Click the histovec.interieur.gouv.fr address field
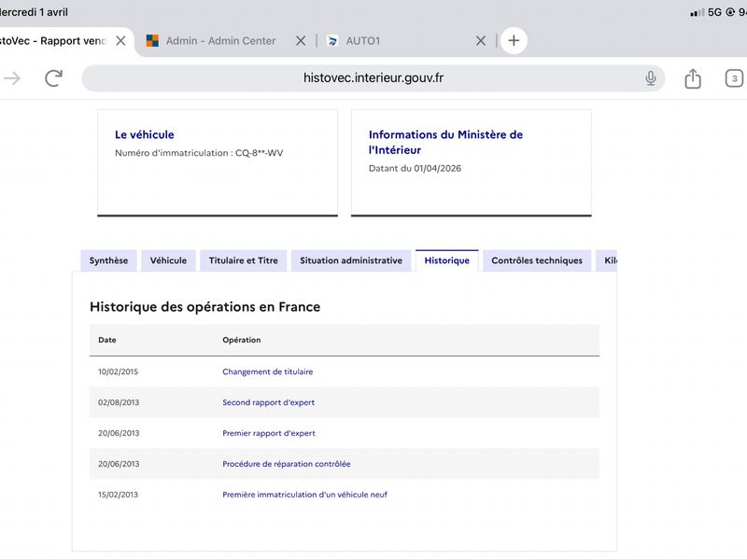The height and width of the screenshot is (560, 747). pyautogui.click(x=373, y=78)
